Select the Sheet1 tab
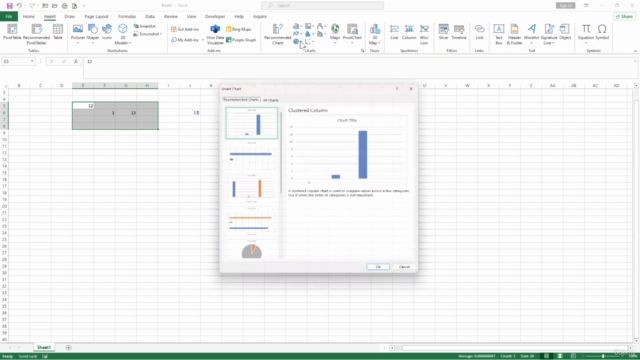The image size is (640, 360). [44, 348]
